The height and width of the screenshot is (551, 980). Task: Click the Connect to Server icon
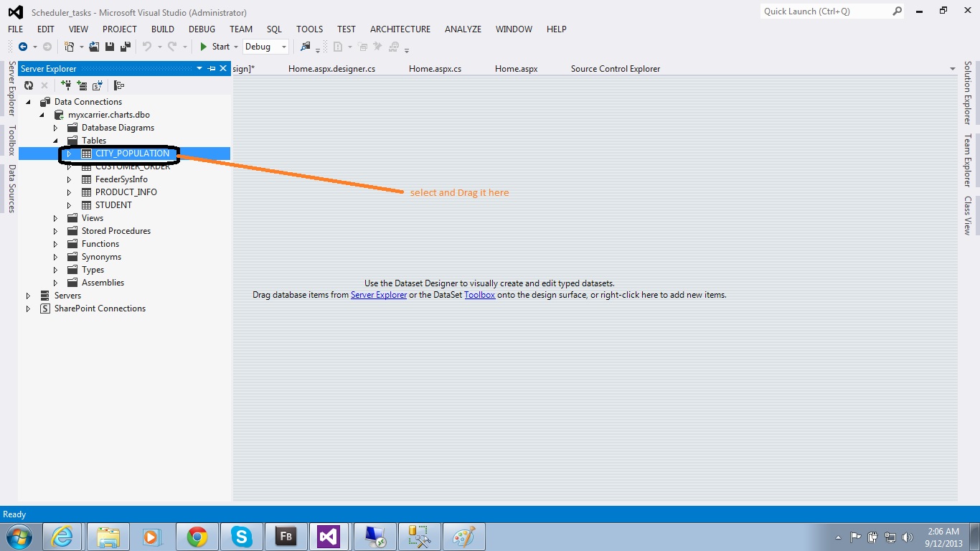[83, 85]
